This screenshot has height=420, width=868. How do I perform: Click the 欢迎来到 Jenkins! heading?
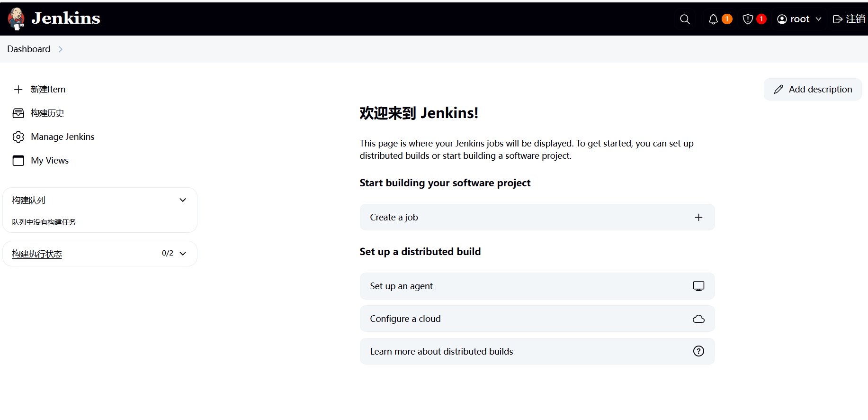(419, 113)
